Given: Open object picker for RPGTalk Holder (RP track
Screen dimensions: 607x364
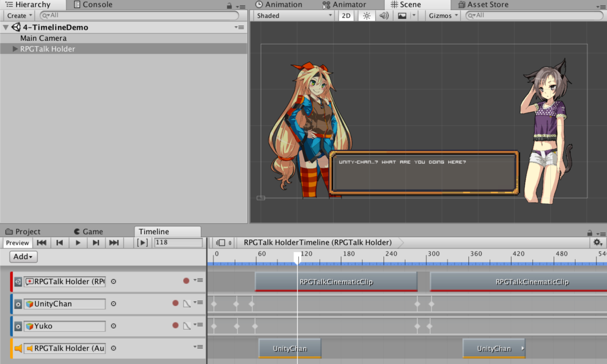Looking at the screenshot, I should 113,282.
